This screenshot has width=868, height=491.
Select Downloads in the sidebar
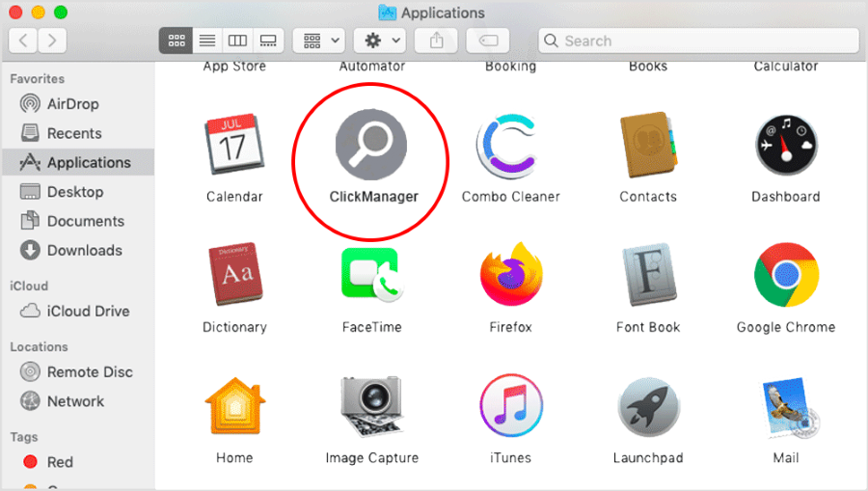coord(84,250)
